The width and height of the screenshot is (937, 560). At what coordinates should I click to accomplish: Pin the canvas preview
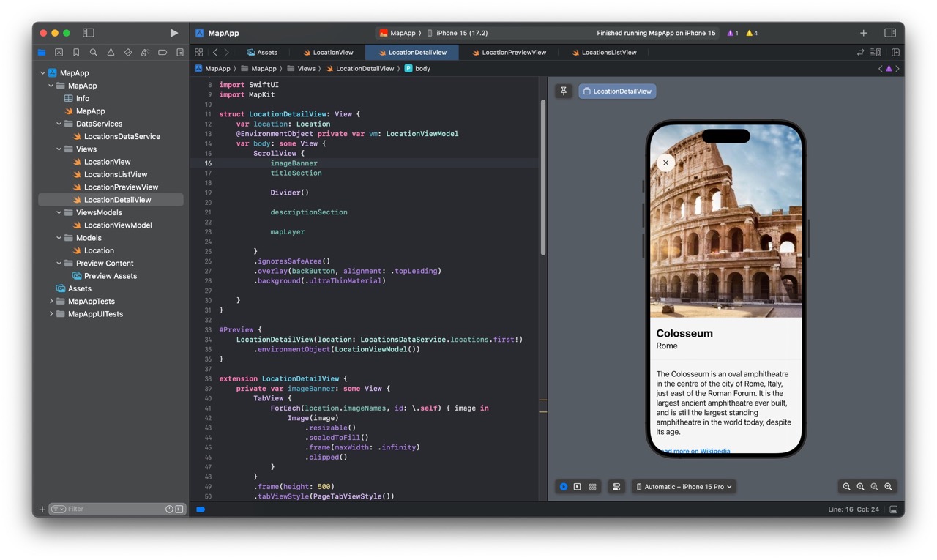[x=564, y=92]
